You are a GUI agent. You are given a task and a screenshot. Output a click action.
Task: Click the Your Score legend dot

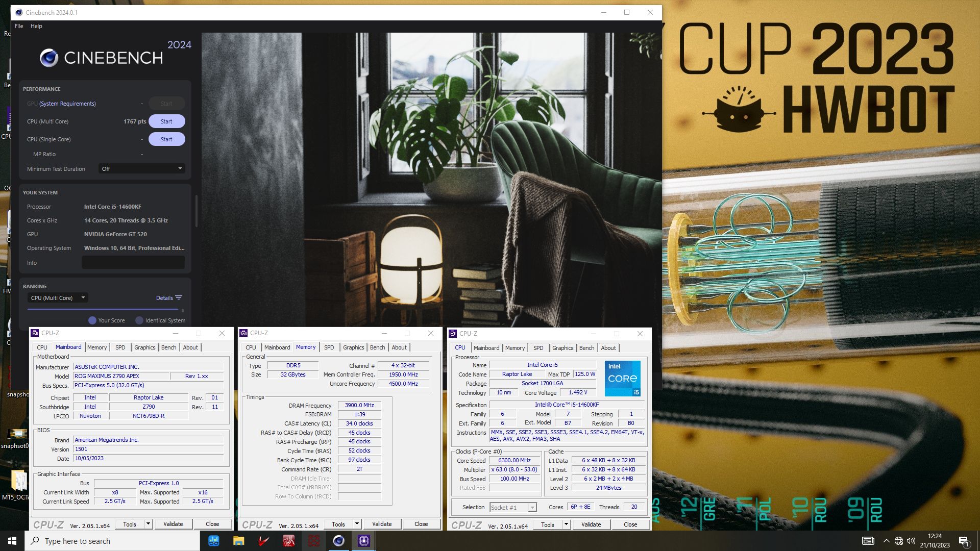pyautogui.click(x=92, y=320)
